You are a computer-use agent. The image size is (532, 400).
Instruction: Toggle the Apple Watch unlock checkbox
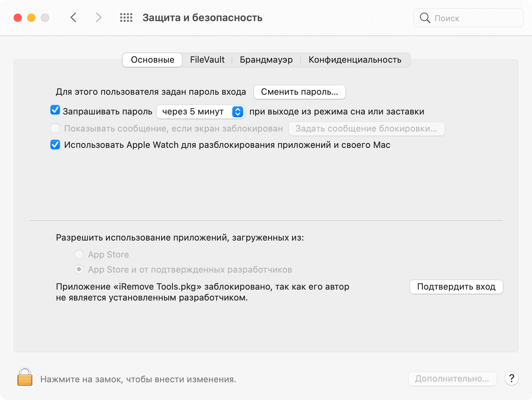point(55,145)
